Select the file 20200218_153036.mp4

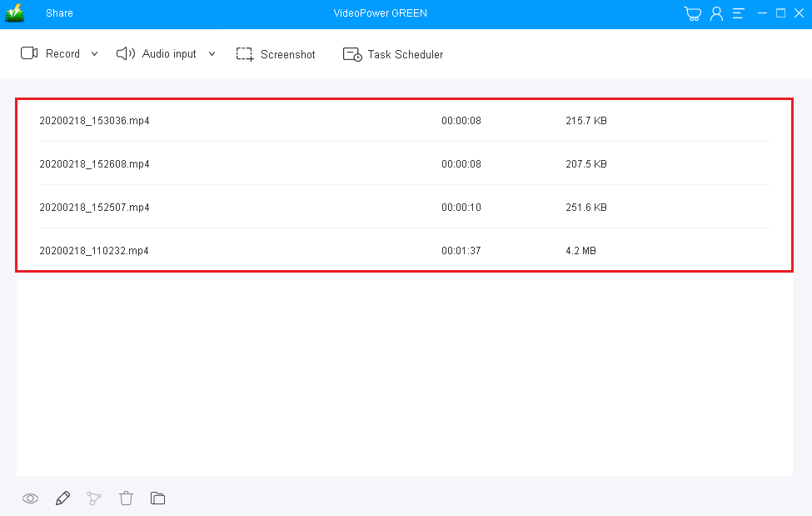(x=94, y=120)
